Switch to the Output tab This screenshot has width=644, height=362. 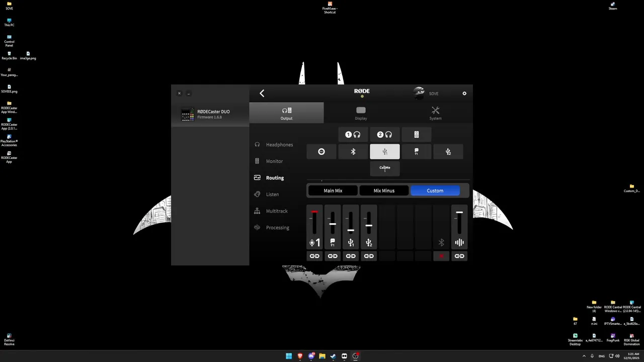(x=286, y=113)
